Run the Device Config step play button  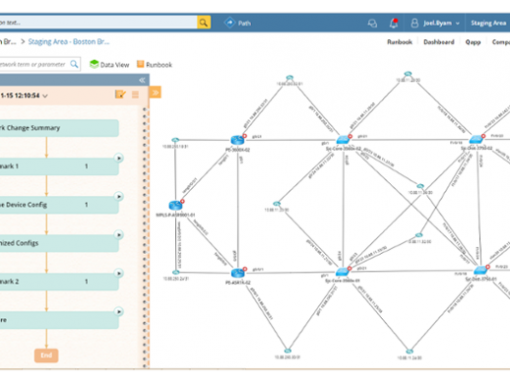click(x=119, y=196)
